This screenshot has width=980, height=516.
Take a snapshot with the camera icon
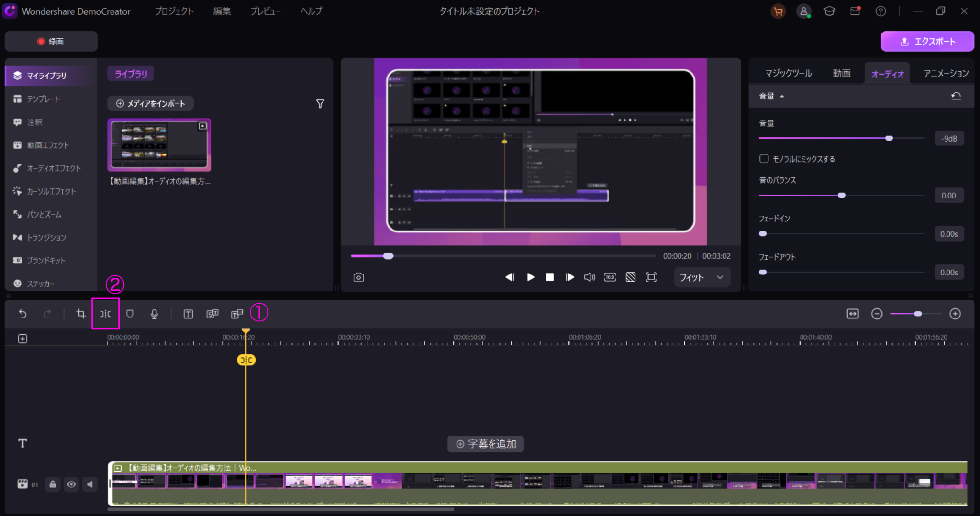358,277
